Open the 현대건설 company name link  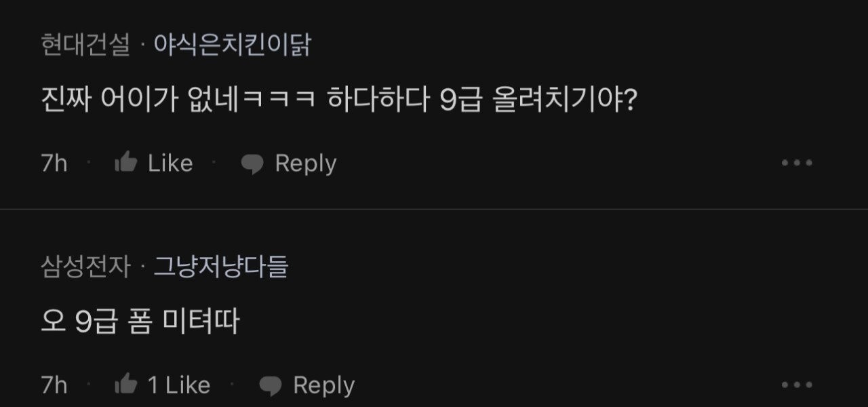click(x=85, y=45)
